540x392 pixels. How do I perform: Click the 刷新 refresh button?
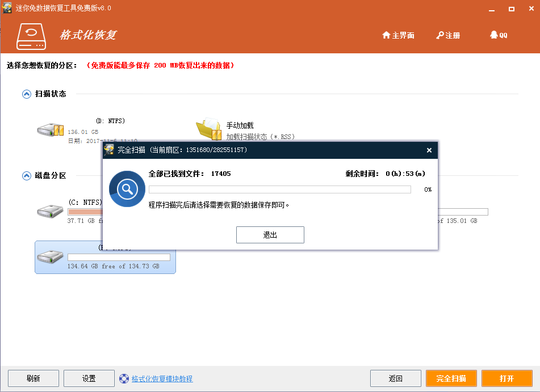(34, 378)
